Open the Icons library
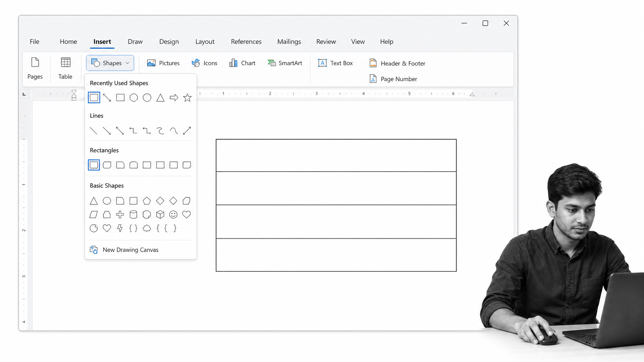Screen dimensions: 644x362 [204, 63]
